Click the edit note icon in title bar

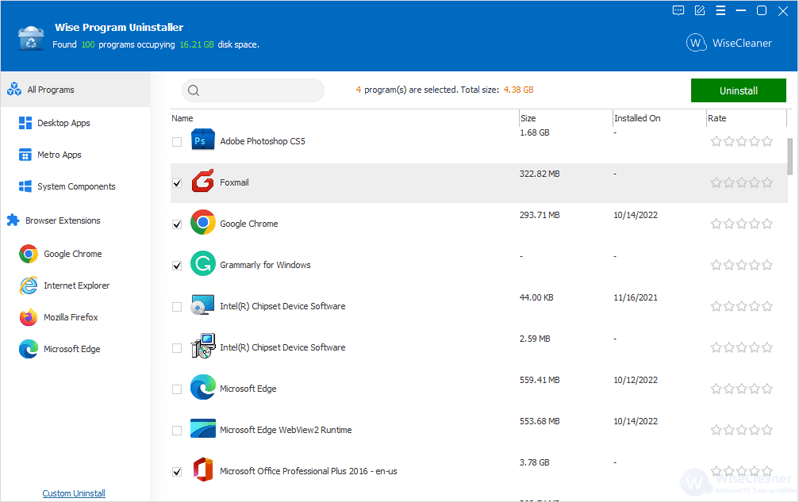(700, 11)
